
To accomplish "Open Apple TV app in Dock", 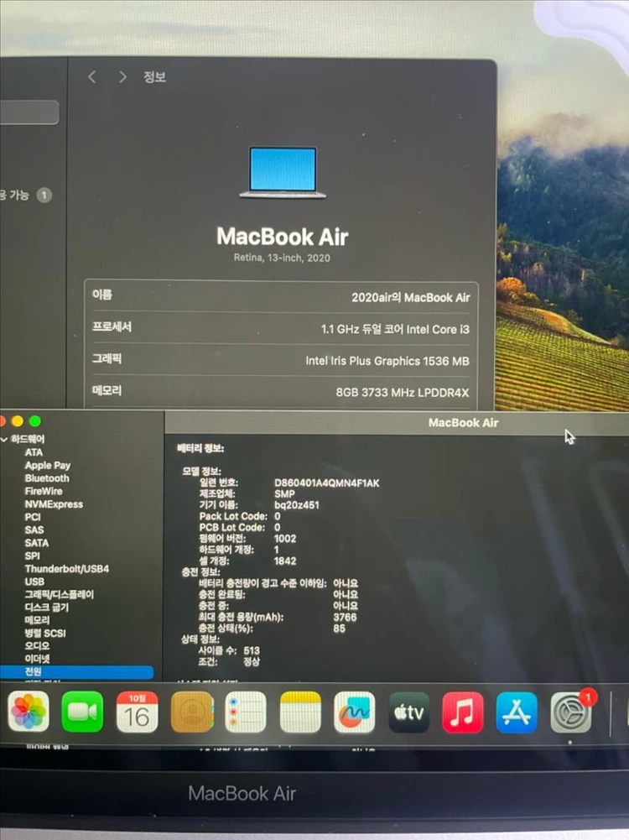I will tap(409, 712).
